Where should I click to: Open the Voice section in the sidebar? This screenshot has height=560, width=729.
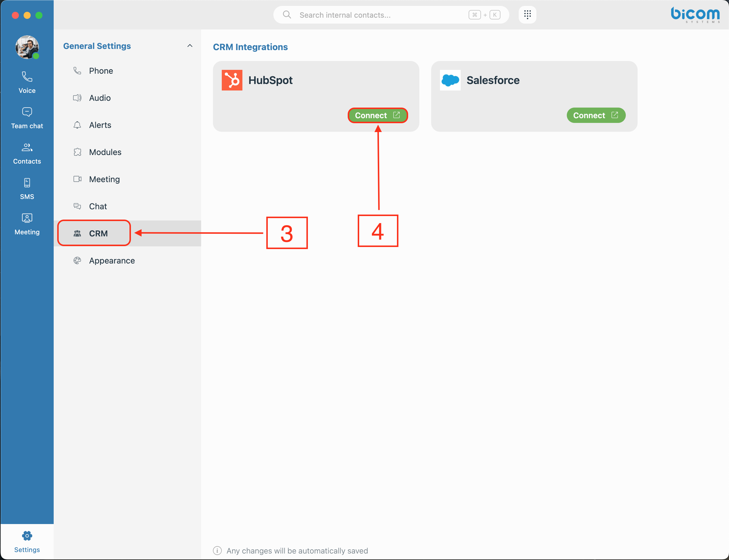[27, 82]
